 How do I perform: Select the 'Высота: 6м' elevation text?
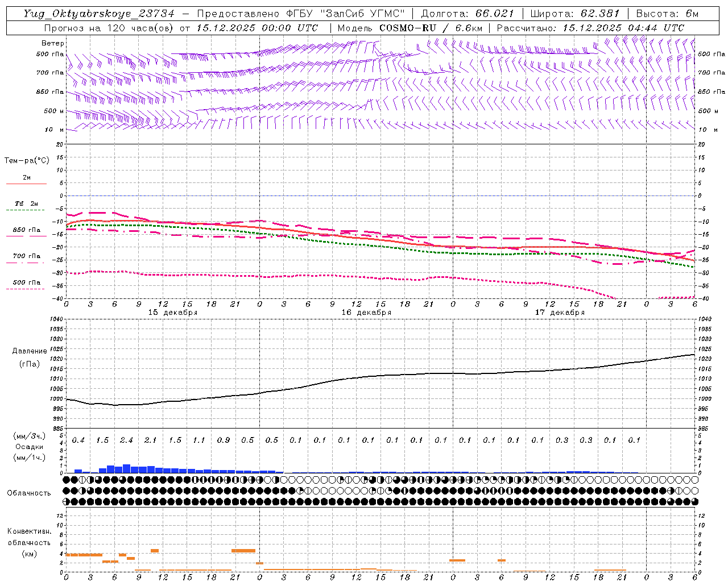[x=667, y=14]
